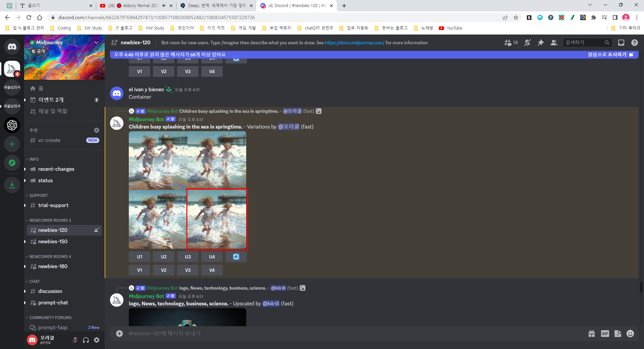Open pinned messages pin icon
This screenshot has width=644, height=349.
tap(541, 43)
